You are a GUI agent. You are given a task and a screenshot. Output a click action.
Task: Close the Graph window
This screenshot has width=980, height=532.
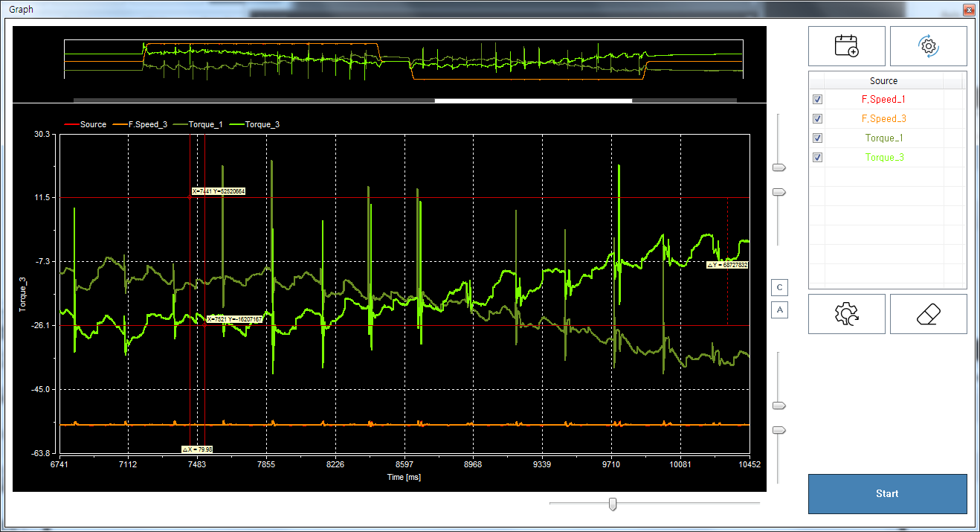967,10
